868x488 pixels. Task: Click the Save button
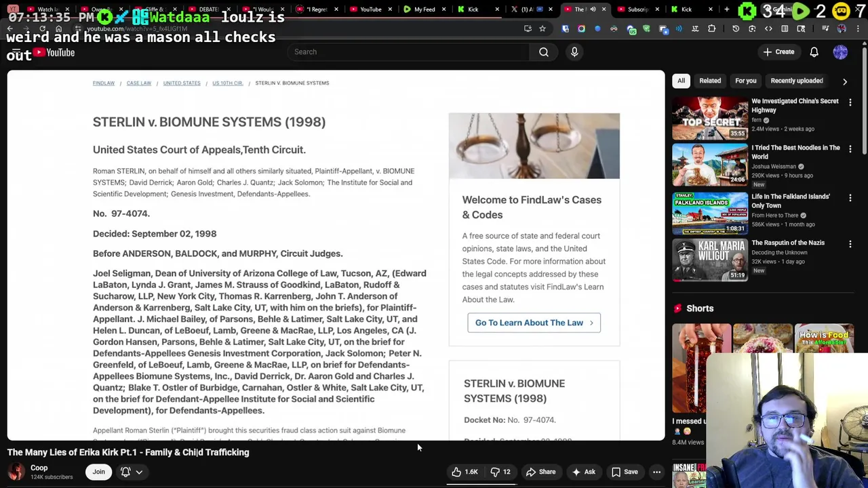click(625, 472)
